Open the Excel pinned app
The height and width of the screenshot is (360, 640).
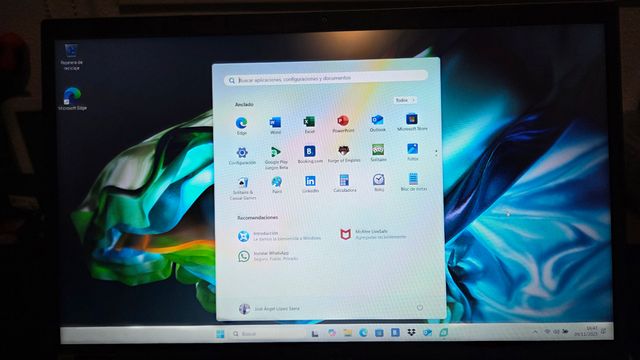coord(309,124)
